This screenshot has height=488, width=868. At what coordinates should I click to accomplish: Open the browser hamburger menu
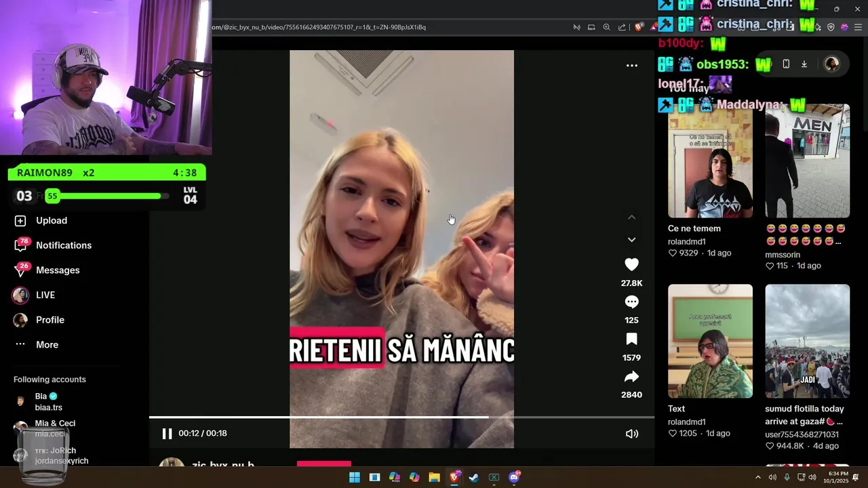pos(857,27)
